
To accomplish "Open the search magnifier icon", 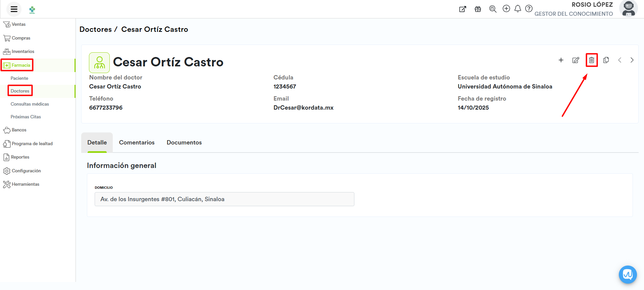I will (493, 9).
